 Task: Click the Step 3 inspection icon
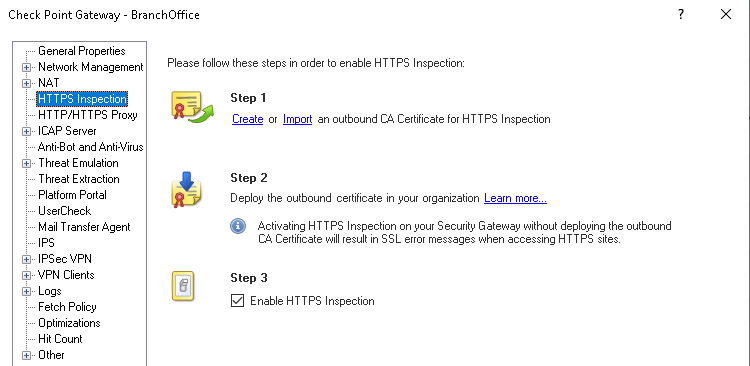[x=183, y=287]
